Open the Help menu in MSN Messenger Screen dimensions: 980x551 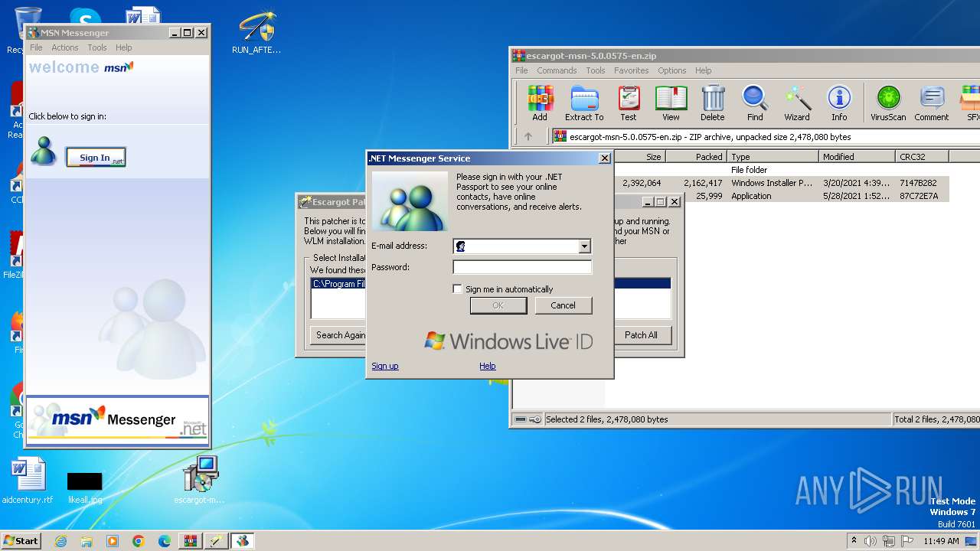124,47
